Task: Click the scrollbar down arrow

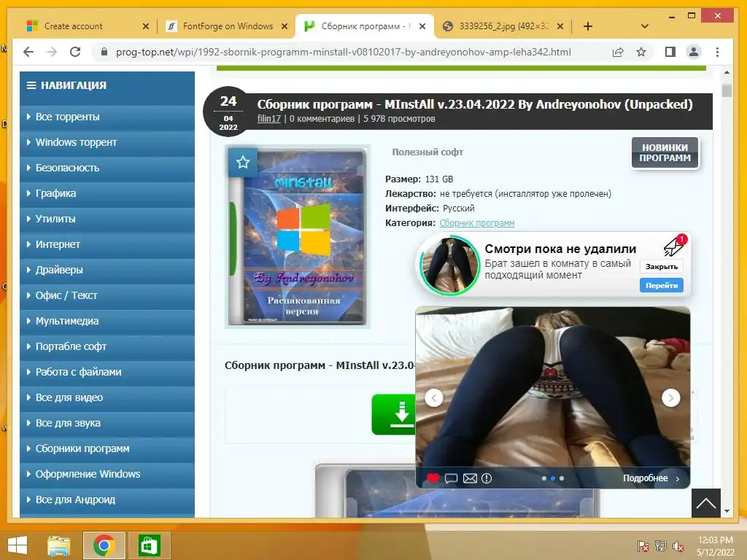Action: (727, 511)
